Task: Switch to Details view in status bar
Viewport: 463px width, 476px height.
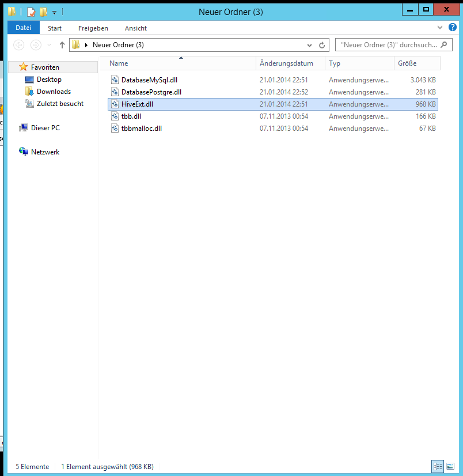Action: (438, 466)
